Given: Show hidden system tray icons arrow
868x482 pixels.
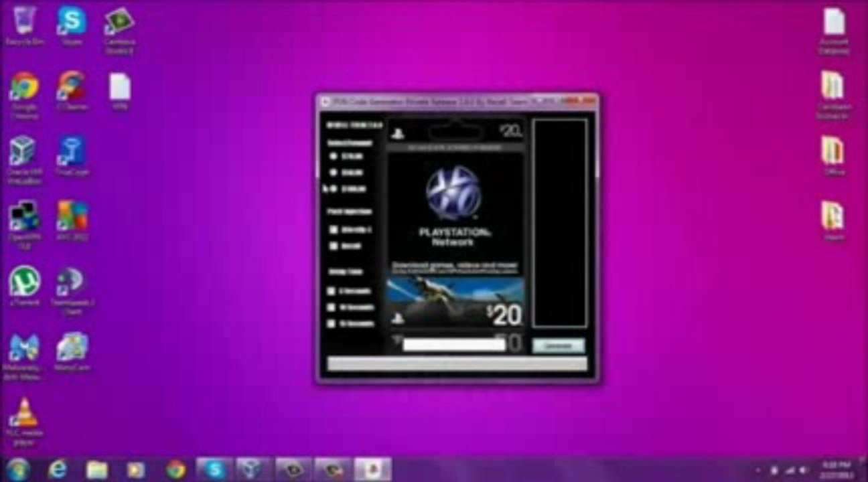Looking at the screenshot, I should click(758, 470).
